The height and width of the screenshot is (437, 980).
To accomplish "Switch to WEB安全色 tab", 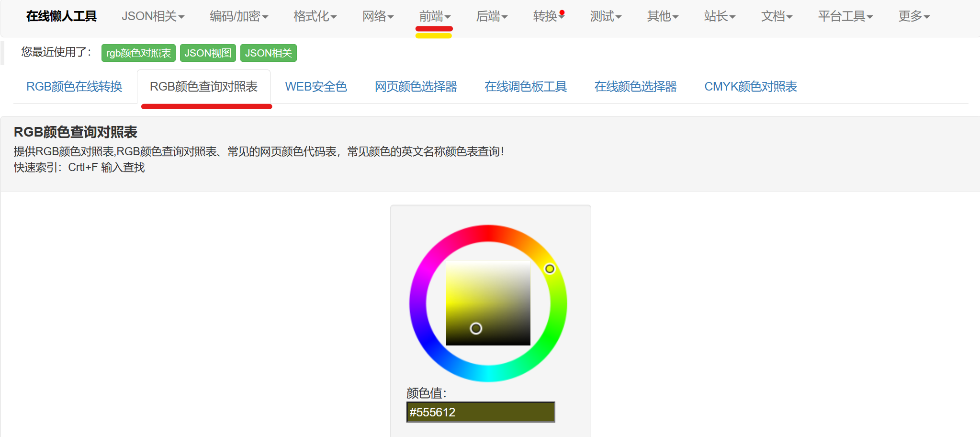I will [x=316, y=87].
